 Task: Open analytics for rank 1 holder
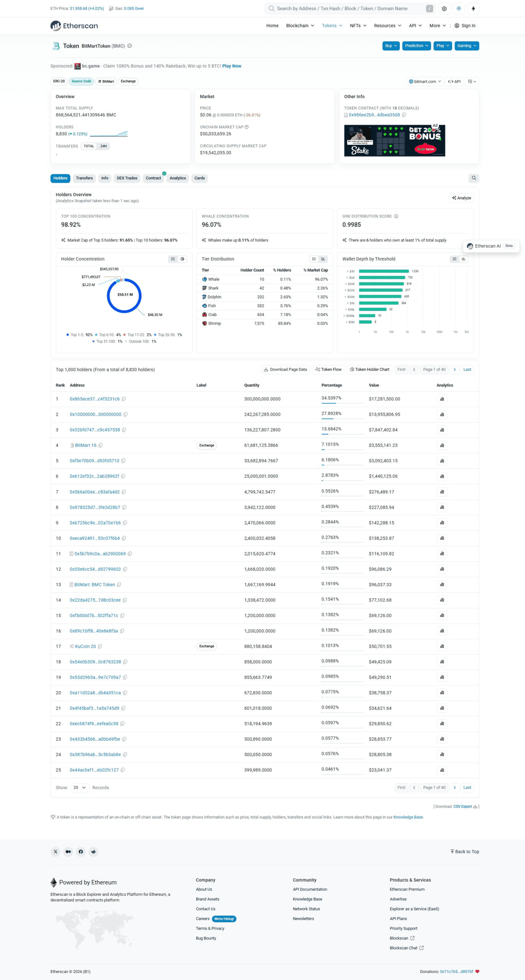pyautogui.click(x=442, y=399)
